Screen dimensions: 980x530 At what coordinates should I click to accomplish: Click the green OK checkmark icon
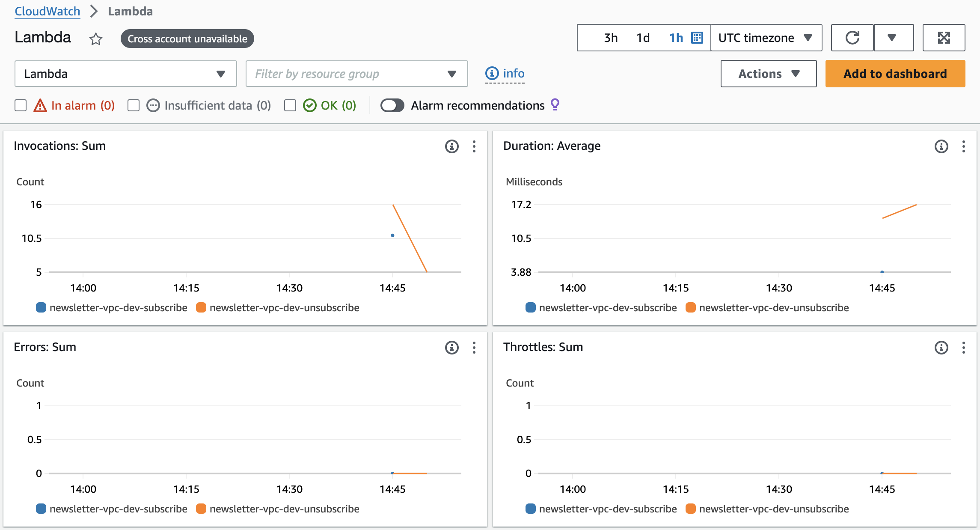pyautogui.click(x=310, y=105)
